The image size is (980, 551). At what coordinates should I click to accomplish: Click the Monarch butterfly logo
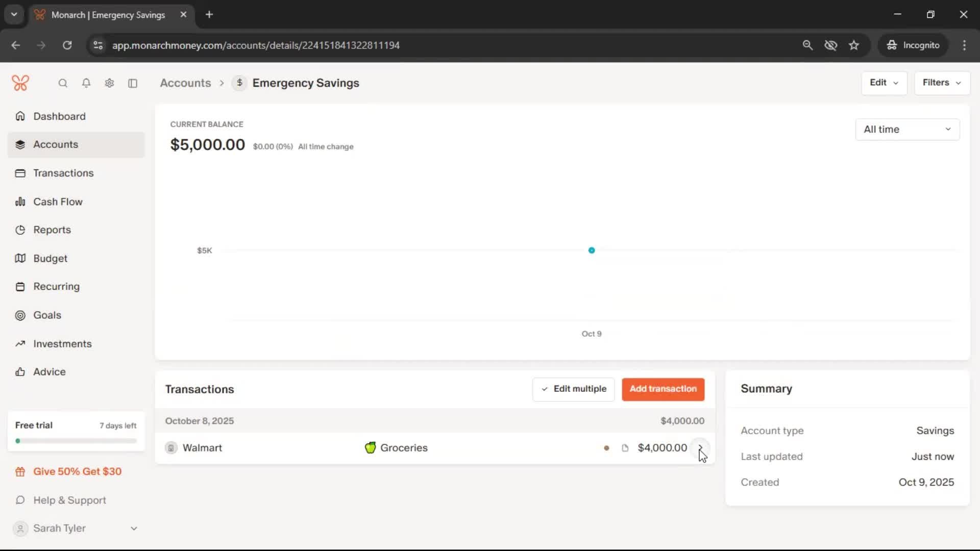20,83
